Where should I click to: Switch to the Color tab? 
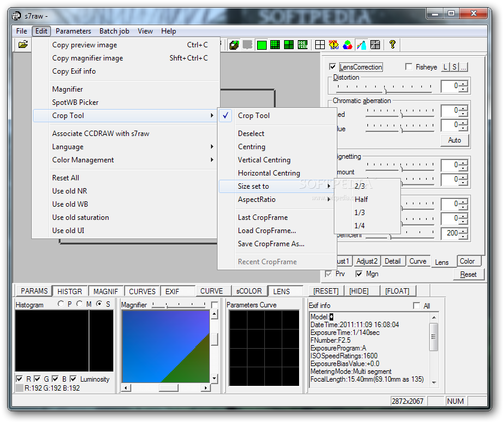(x=468, y=261)
